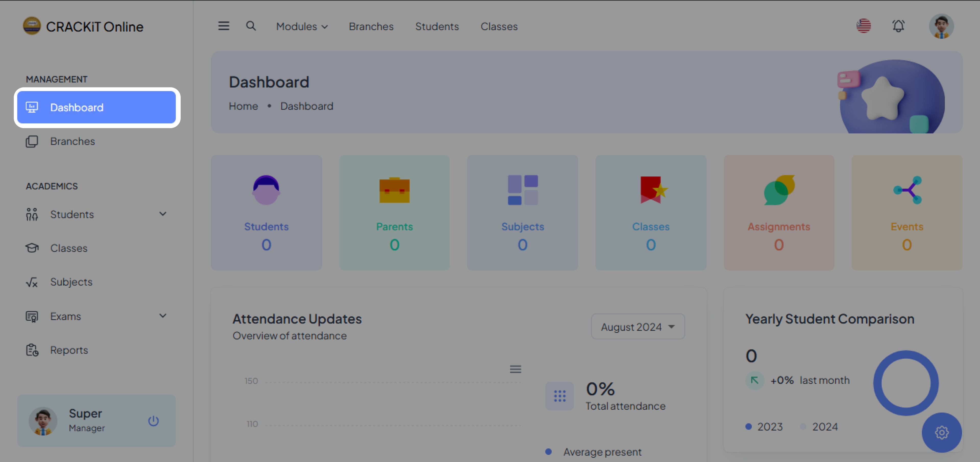The height and width of the screenshot is (462, 980).
Task: Click the power logout icon
Action: pyautogui.click(x=153, y=420)
